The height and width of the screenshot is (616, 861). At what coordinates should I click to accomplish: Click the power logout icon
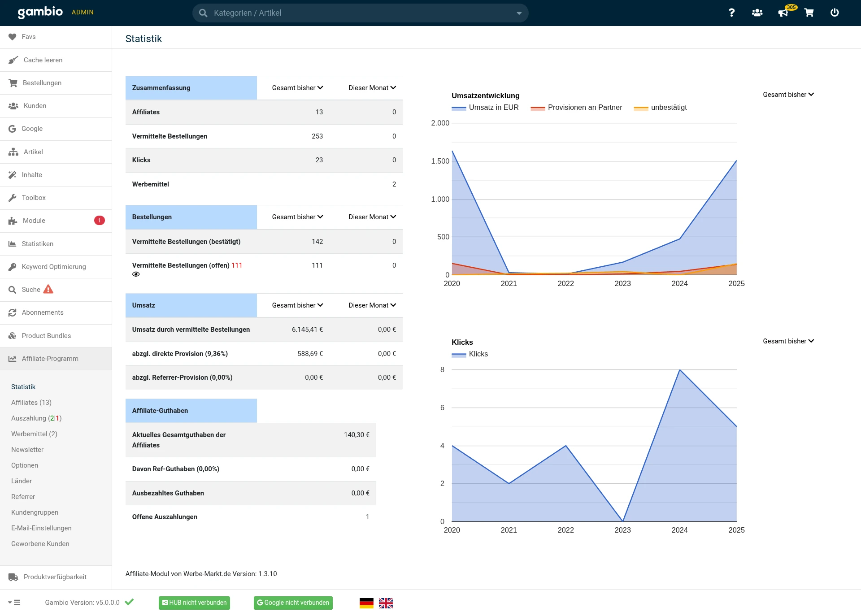tap(834, 13)
